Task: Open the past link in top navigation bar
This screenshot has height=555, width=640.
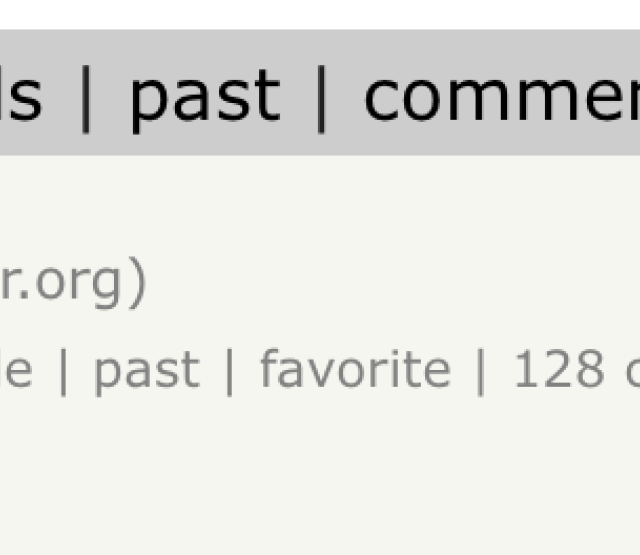Action: 205,100
